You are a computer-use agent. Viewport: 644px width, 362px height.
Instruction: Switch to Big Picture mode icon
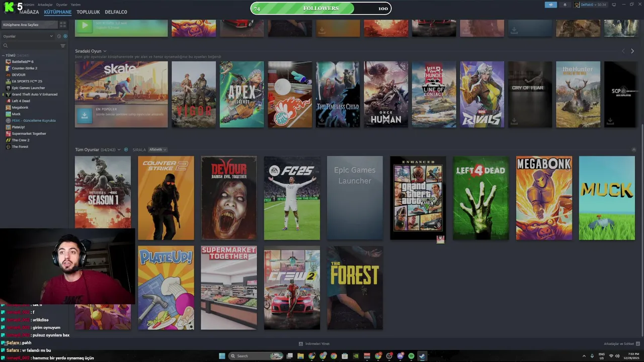613,5
